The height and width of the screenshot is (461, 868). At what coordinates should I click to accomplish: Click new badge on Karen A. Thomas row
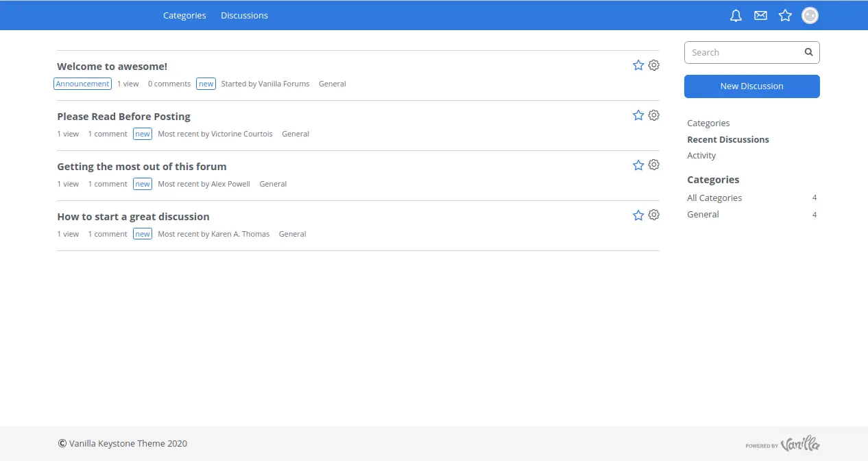click(143, 234)
